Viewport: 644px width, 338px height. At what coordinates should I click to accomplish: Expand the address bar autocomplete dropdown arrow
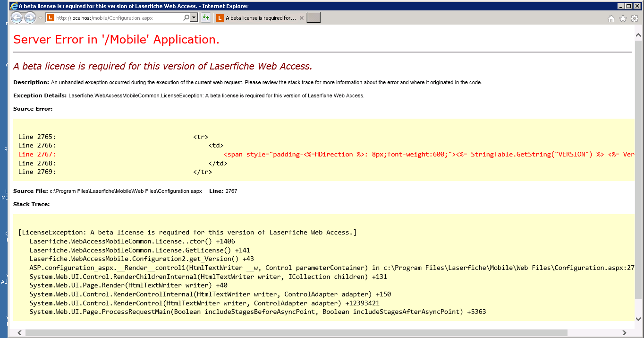tap(194, 18)
